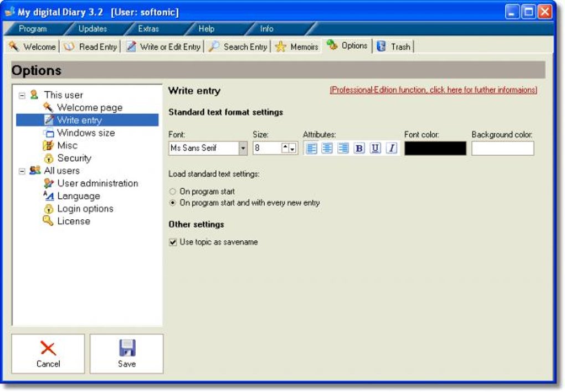Click the License key icon
Screen dimensions: 565x392
coord(48,220)
